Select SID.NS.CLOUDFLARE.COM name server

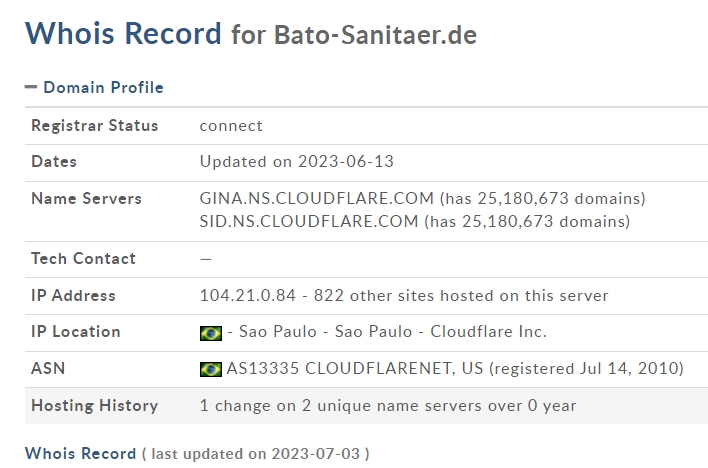[309, 221]
